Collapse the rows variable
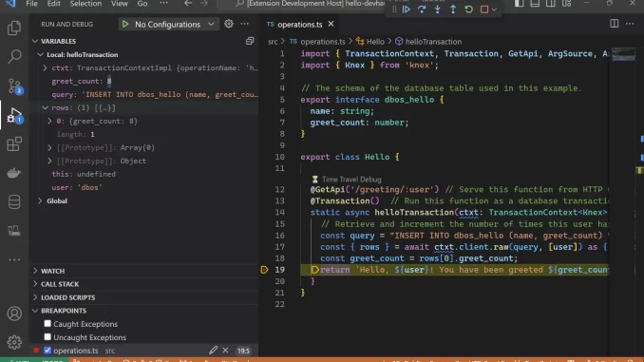The width and height of the screenshot is (644, 362). click(x=46, y=108)
